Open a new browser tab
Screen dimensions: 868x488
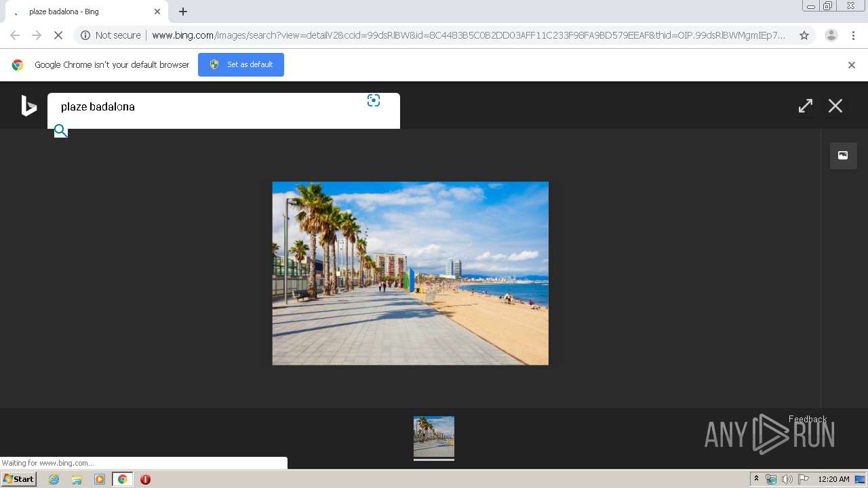click(x=183, y=12)
